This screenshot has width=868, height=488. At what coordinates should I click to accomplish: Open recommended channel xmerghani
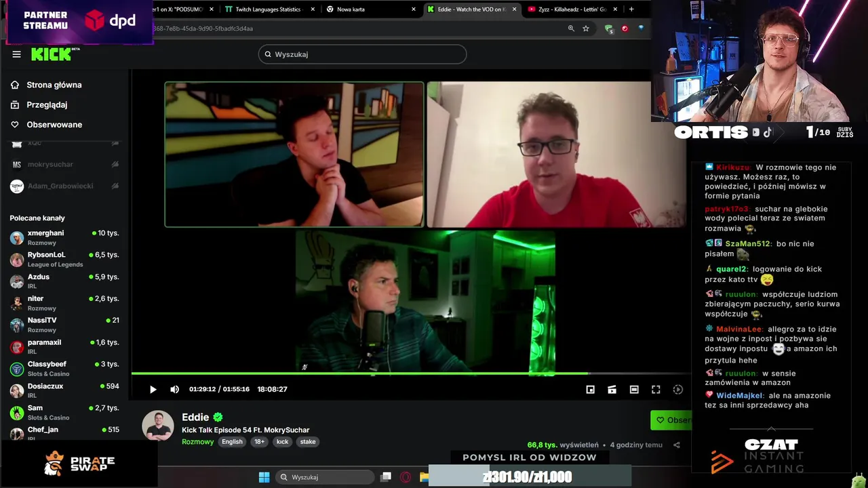tap(64, 237)
